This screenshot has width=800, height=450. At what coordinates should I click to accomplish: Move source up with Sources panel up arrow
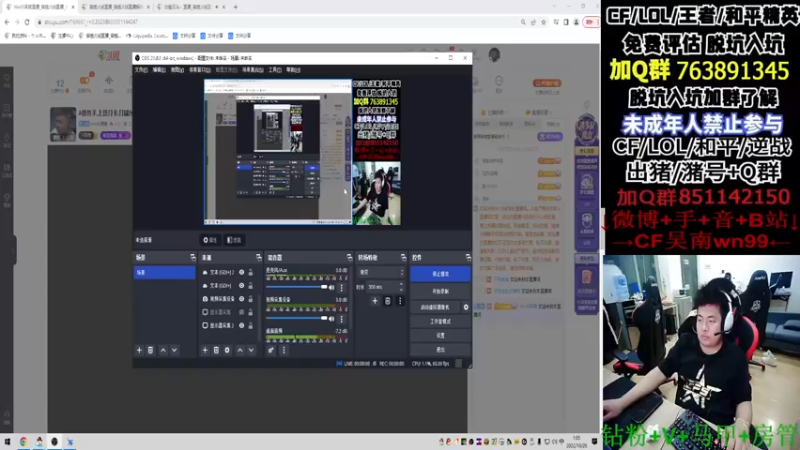pyautogui.click(x=240, y=351)
